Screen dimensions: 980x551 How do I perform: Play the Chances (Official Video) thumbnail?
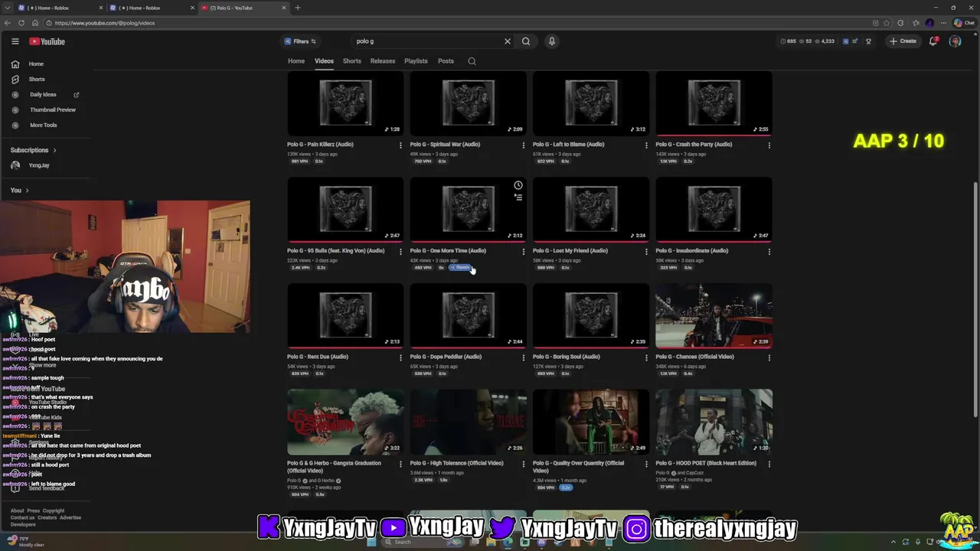[x=714, y=316]
